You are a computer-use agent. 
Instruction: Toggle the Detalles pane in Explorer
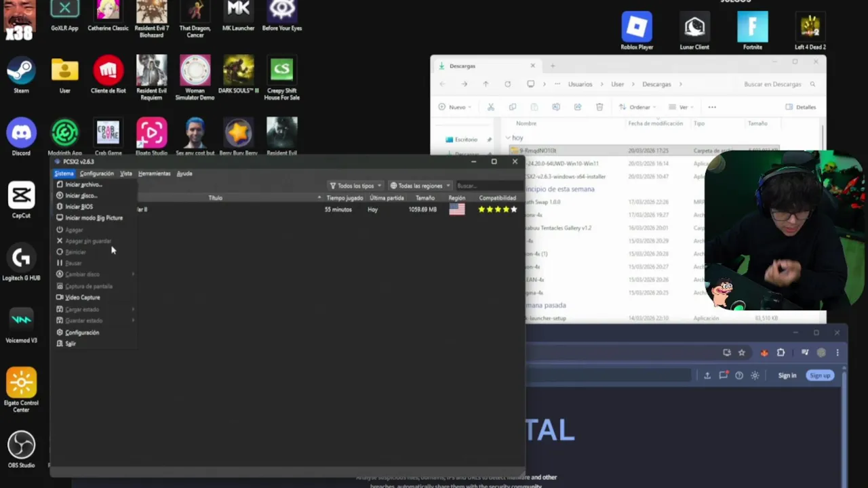(x=800, y=107)
